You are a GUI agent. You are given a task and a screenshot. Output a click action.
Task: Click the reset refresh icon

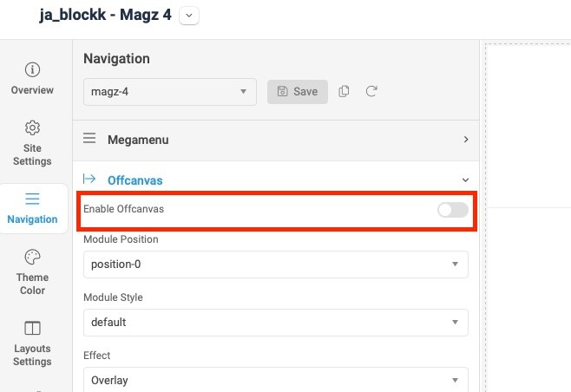point(371,91)
